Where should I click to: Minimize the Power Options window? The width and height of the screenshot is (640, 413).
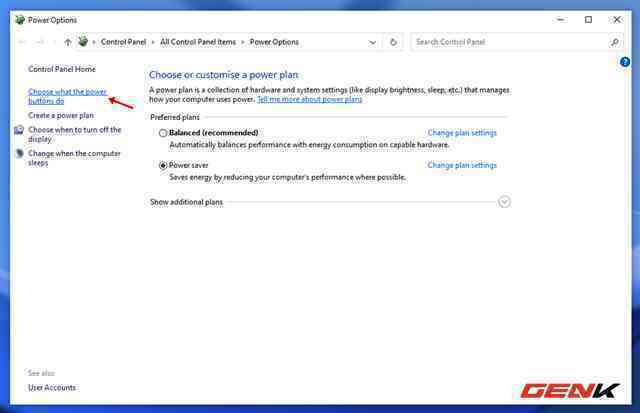coord(561,20)
